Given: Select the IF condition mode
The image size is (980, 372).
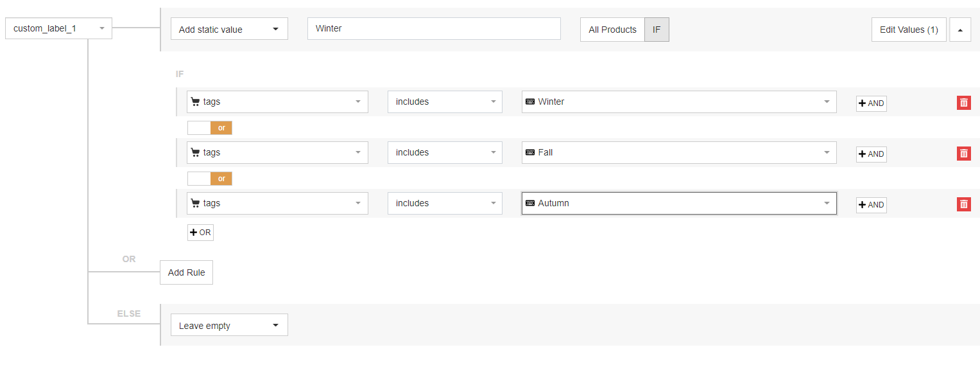Looking at the screenshot, I should pyautogui.click(x=657, y=30).
